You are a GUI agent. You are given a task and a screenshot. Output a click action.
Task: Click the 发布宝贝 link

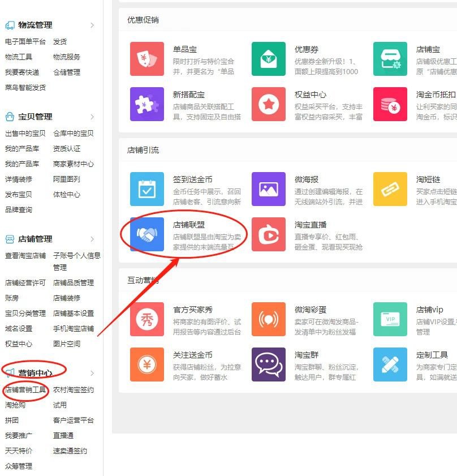(x=19, y=195)
